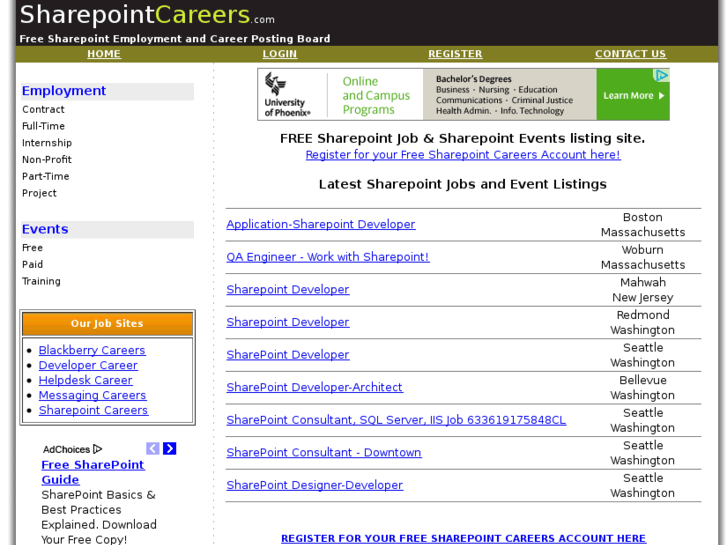Show Training events
The width and height of the screenshot is (727, 545).
[41, 281]
